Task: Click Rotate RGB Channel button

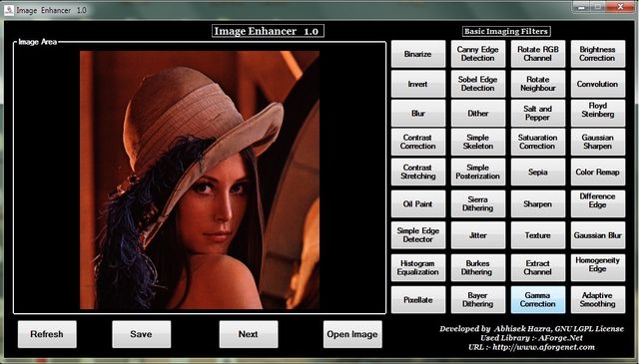Action: click(538, 54)
